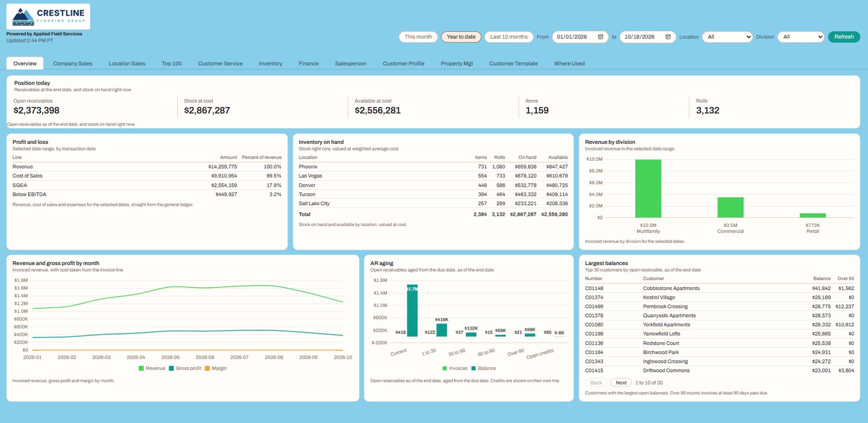Click the Salt Lake City inventory row
Screen dimensions: 868x423
coord(433,204)
